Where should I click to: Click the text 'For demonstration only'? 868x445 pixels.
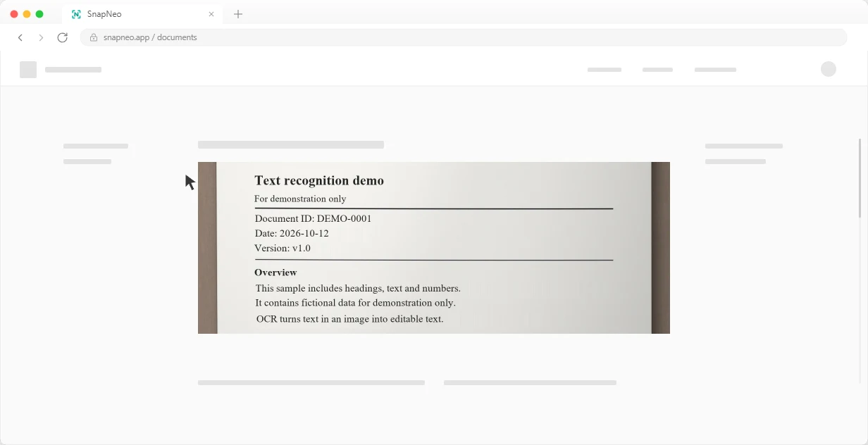point(300,199)
